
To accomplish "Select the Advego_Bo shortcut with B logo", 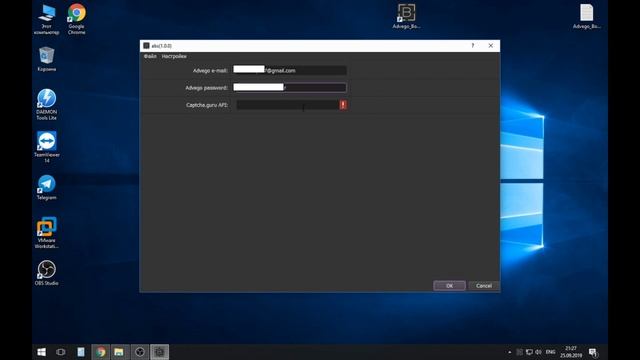I will tap(406, 16).
